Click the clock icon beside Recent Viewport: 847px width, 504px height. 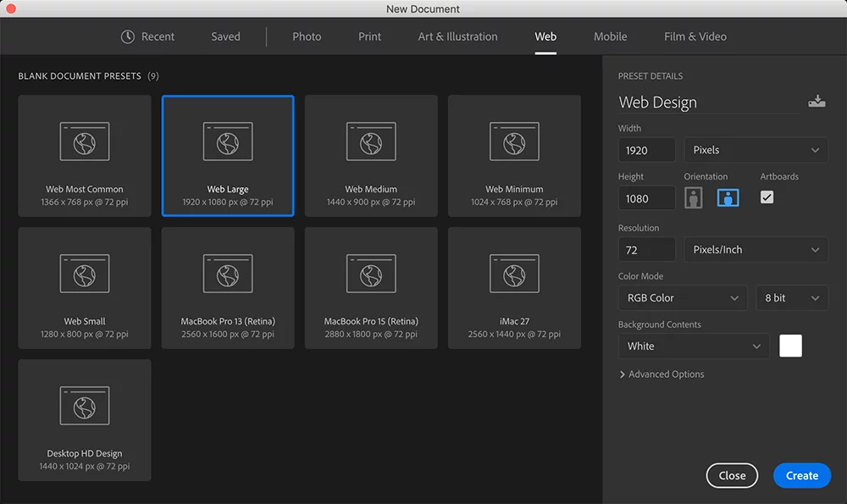pos(128,36)
